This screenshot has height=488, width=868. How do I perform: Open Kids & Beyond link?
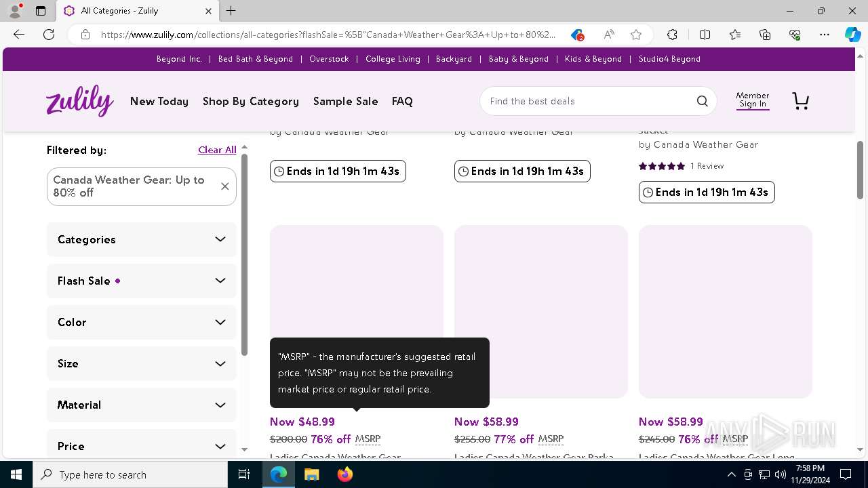[x=593, y=59]
